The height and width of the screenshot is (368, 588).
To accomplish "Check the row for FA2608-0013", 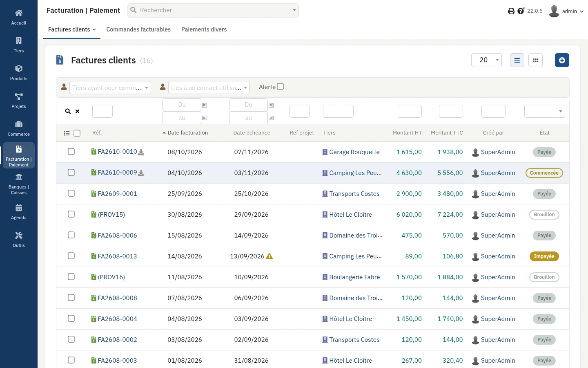I will [x=71, y=256].
